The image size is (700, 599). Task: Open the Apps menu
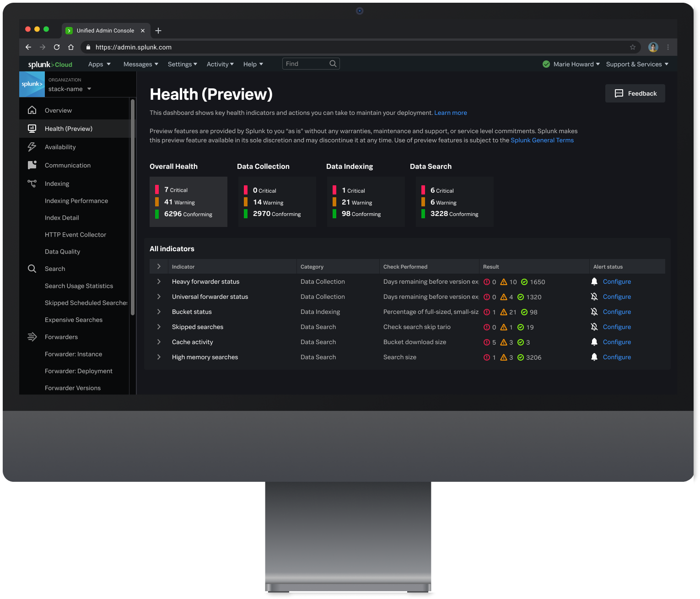pos(99,64)
